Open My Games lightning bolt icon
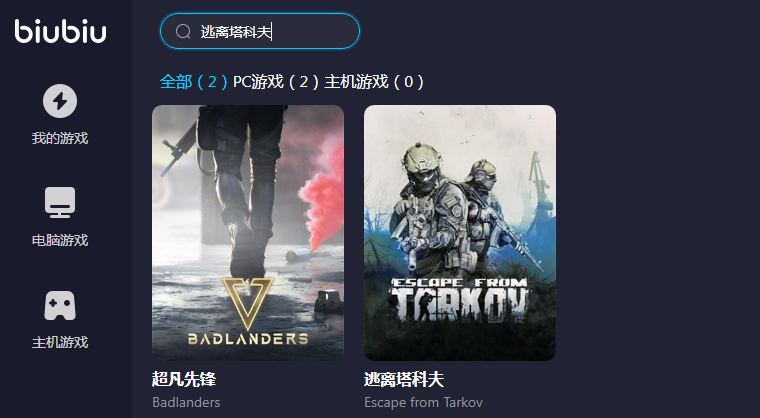Screen dimensions: 760x418 click(x=60, y=101)
